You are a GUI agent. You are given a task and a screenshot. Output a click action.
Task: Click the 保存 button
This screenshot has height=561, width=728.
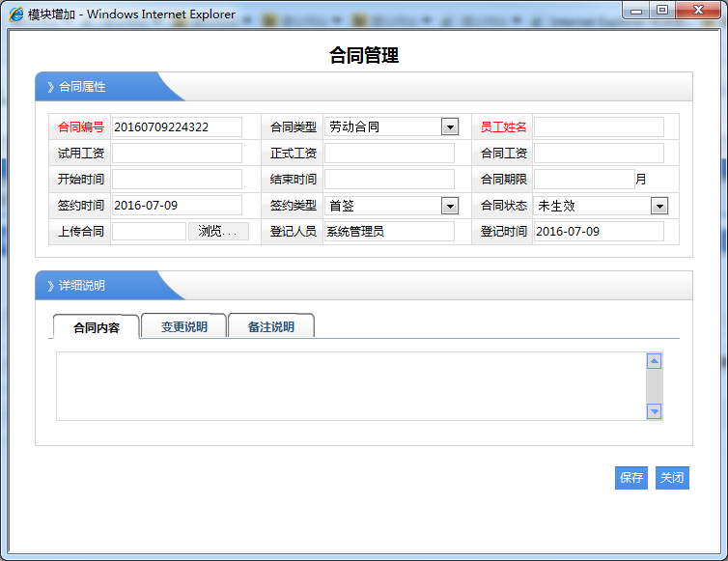[631, 478]
